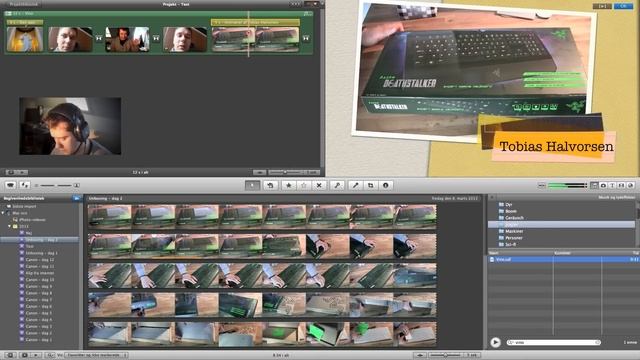Viewport: 640px width, 360px height.
Task: Mark selection as favorite with filled star
Action: click(x=289, y=185)
